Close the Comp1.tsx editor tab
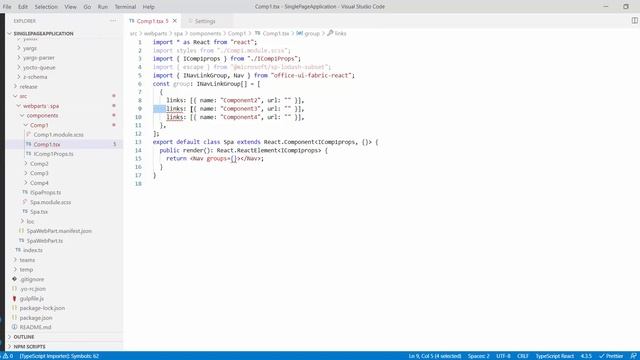 click(175, 21)
